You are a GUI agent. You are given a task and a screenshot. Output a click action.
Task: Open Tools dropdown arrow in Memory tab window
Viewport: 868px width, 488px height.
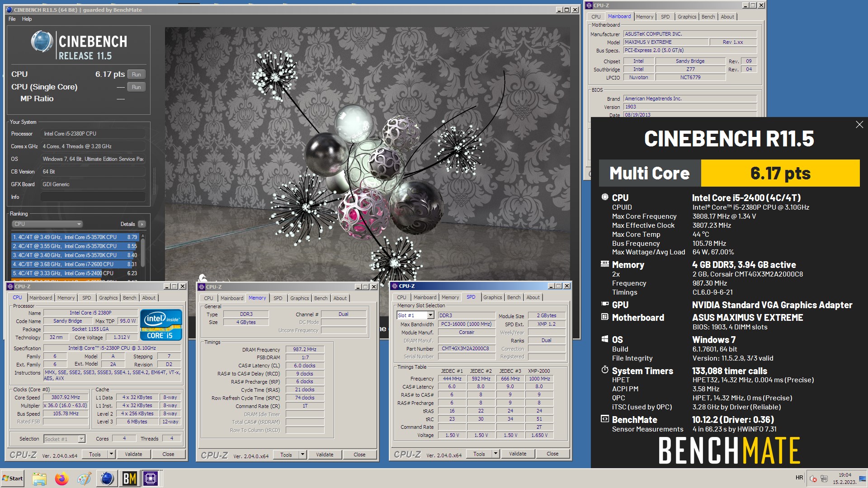(x=302, y=455)
